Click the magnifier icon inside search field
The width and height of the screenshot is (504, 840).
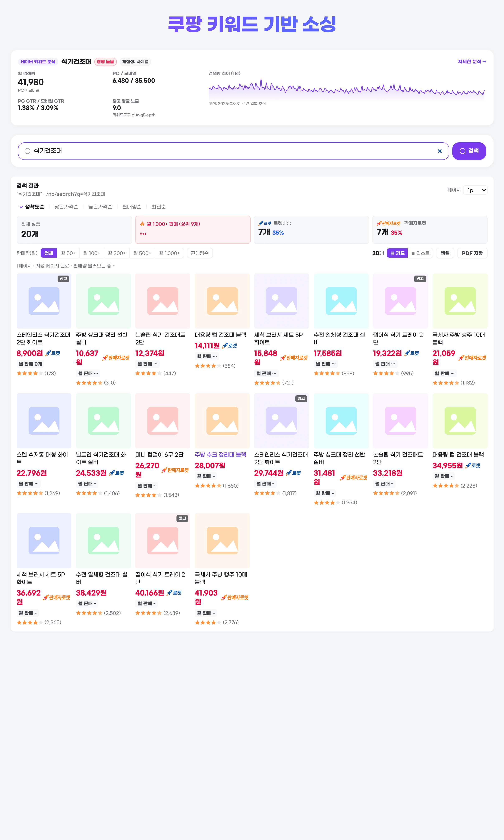(x=28, y=151)
